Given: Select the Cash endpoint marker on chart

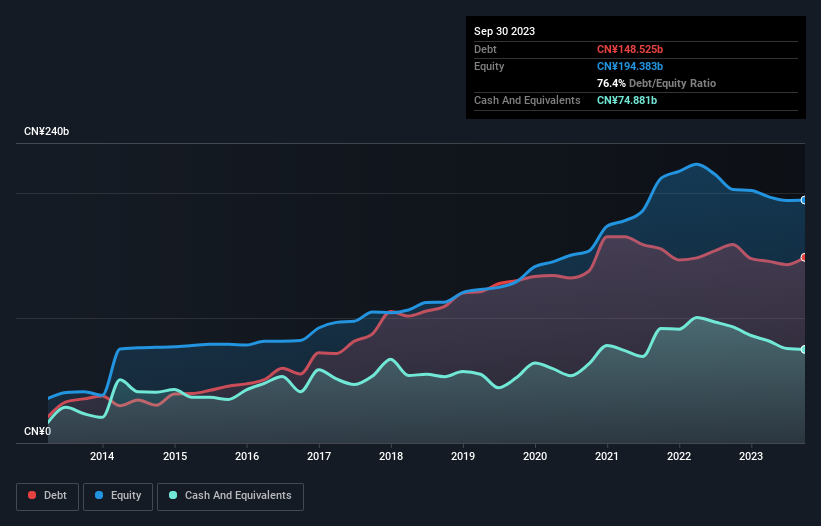Looking at the screenshot, I should (x=804, y=349).
